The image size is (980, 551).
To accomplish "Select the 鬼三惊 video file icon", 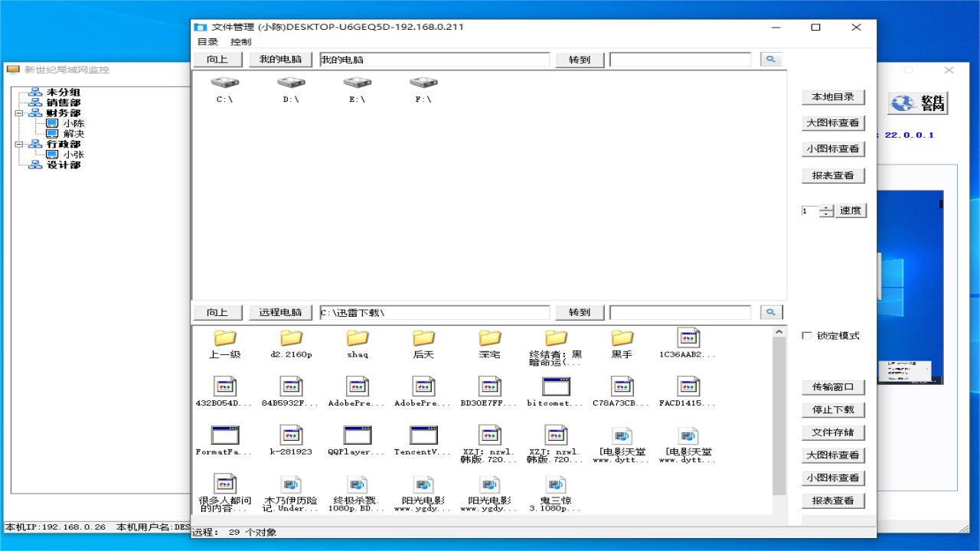I will point(556,484).
